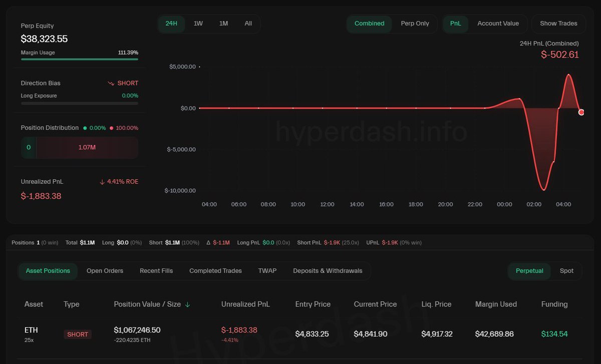Click funding value $134.54
The width and height of the screenshot is (601, 364).
(554, 334)
